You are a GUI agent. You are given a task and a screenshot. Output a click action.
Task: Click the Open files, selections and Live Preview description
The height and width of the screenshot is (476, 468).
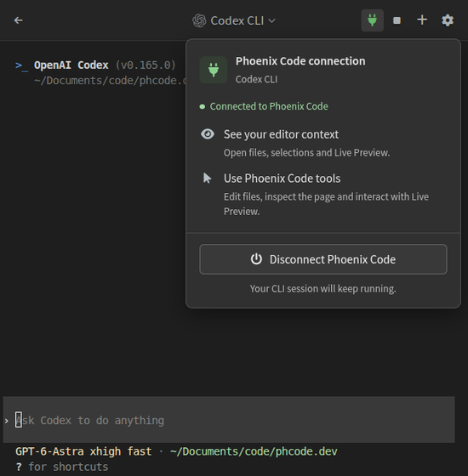pyautogui.click(x=306, y=153)
